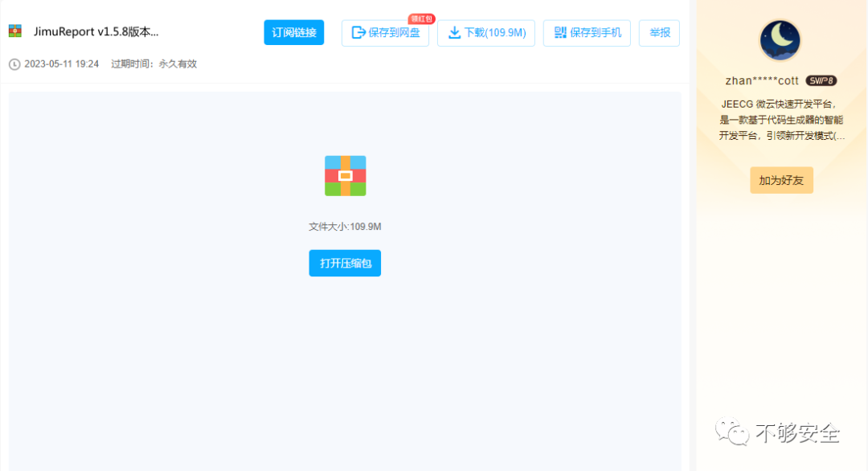Click the 文件大小:109.9M label

click(345, 227)
